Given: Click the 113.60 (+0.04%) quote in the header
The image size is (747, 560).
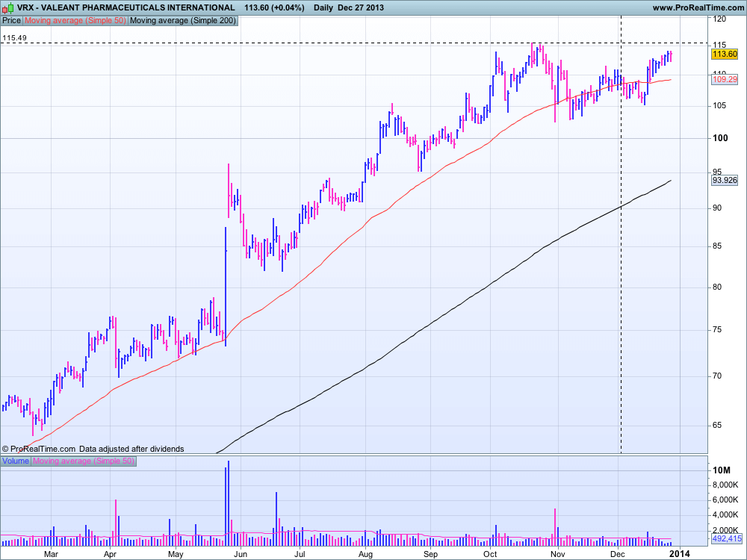Looking at the screenshot, I should [274, 7].
